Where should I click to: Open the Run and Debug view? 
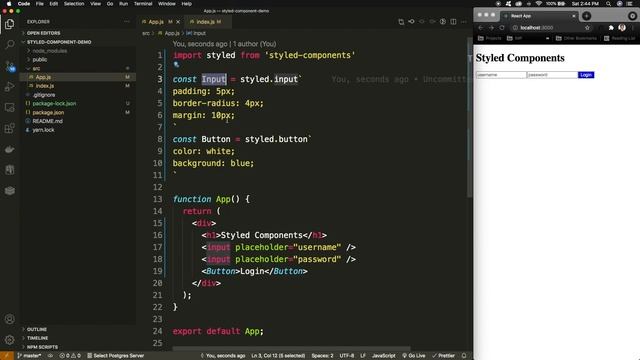pos(9,87)
